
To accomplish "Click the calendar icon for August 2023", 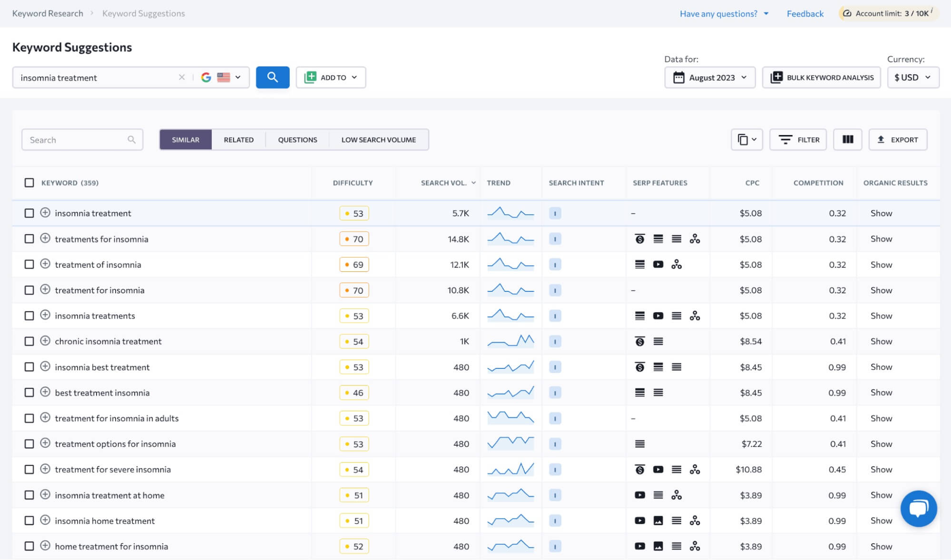I will click(678, 77).
